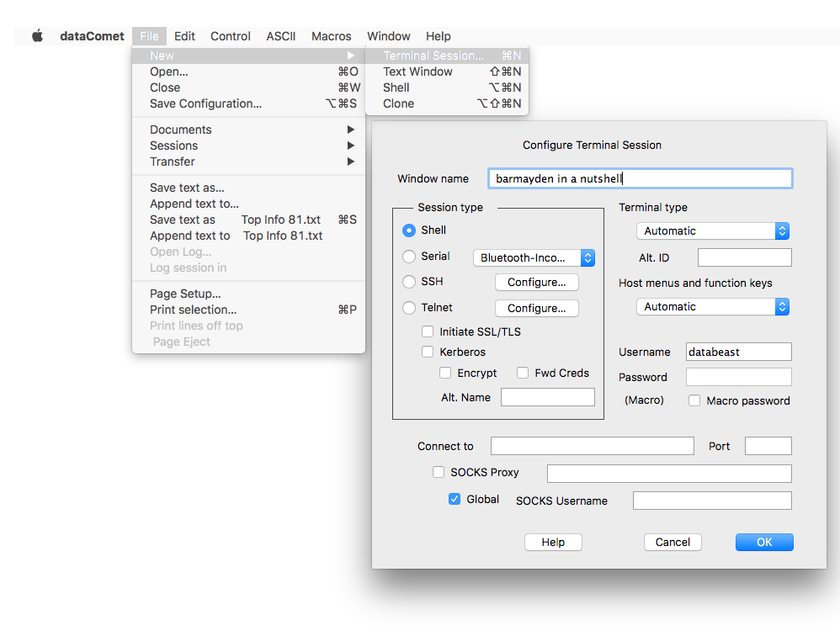Viewport: 840px width, 636px height.
Task: Click the Username field containing databeast
Action: 739,352
